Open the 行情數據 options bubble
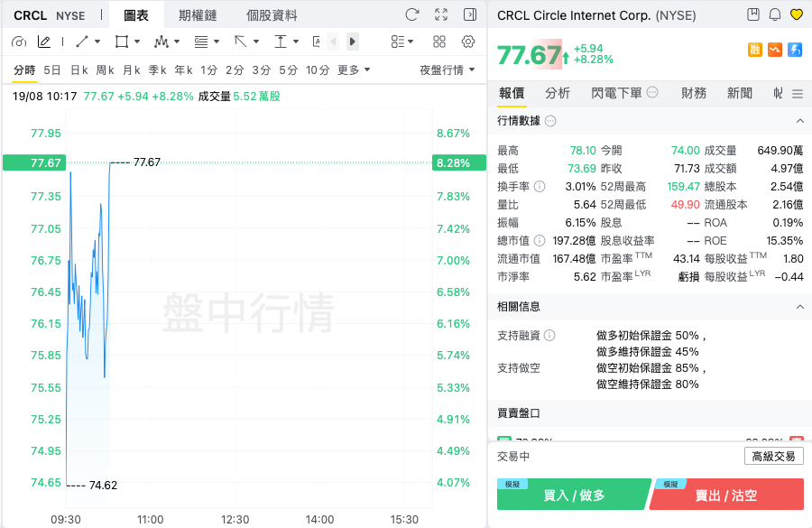This screenshot has height=528, width=812. [x=550, y=121]
